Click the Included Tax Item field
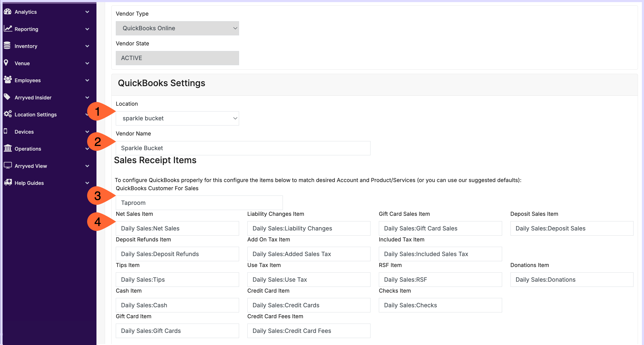The height and width of the screenshot is (345, 644). 440,254
